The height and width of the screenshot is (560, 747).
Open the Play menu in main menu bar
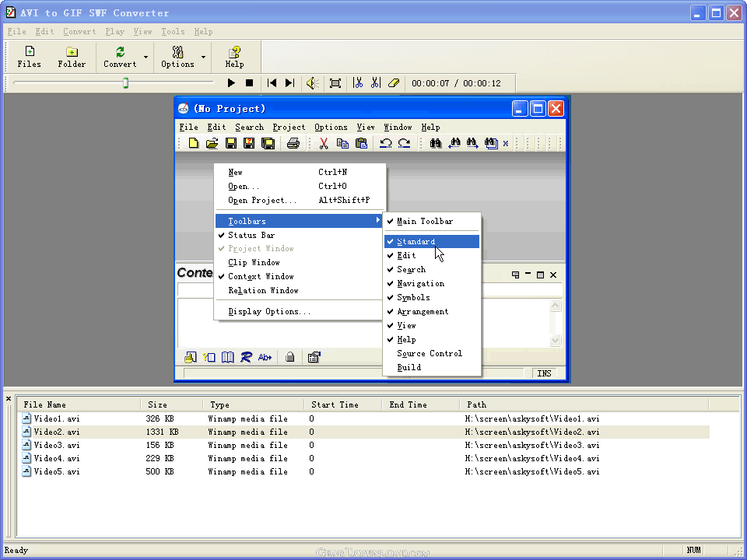point(115,31)
